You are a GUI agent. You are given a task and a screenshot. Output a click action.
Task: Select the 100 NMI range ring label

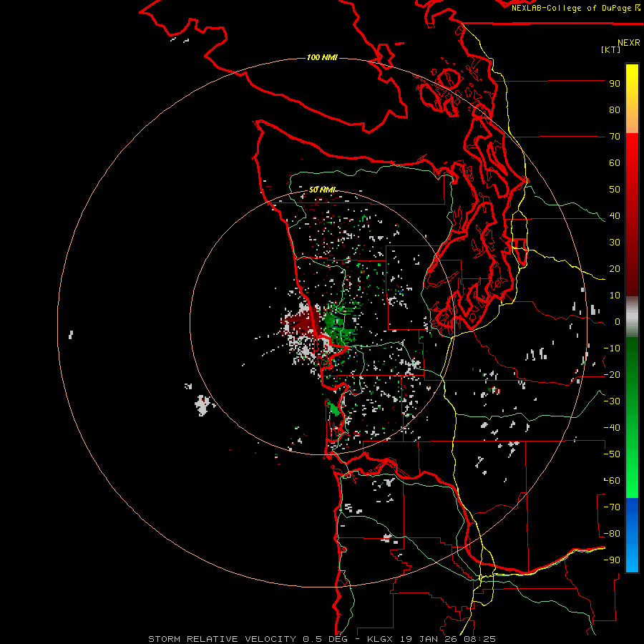(x=322, y=57)
